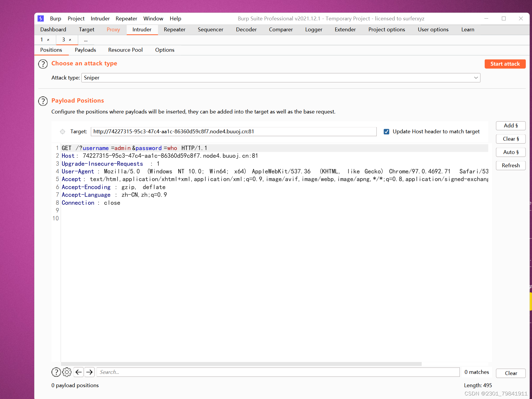Uncheck Update Host header to match target

pos(387,132)
